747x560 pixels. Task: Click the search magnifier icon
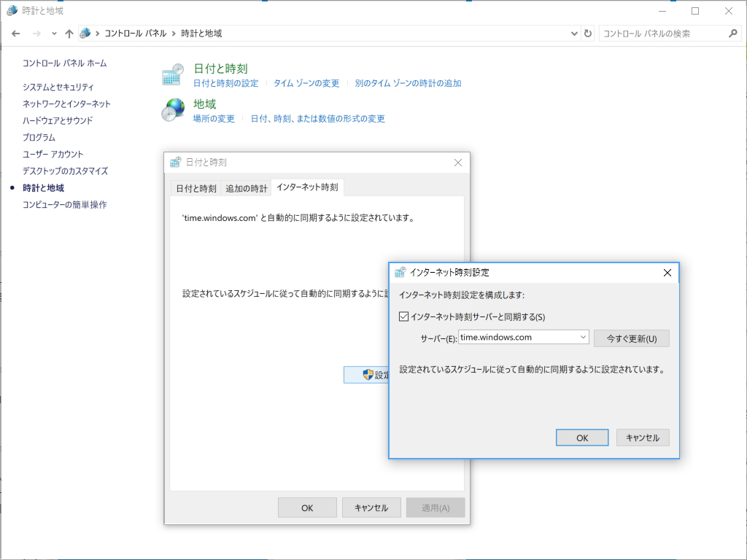click(732, 33)
